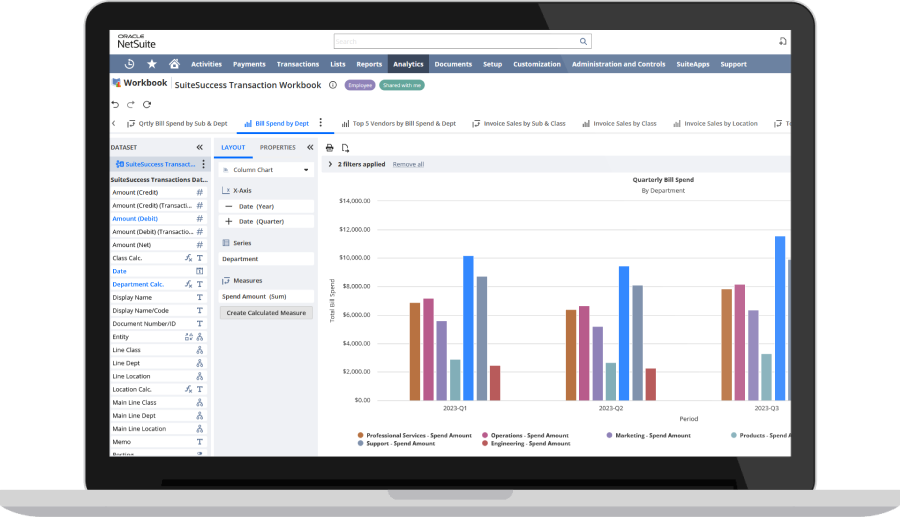
Task: Select the Department series field
Action: (x=266, y=259)
